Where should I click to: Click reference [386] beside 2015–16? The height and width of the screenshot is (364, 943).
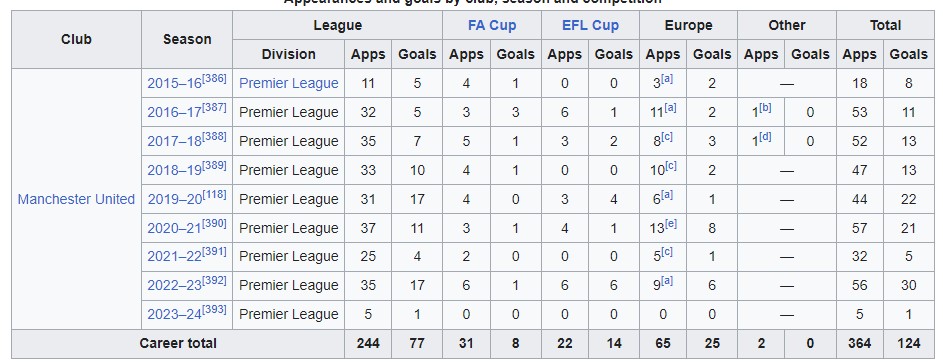214,79
